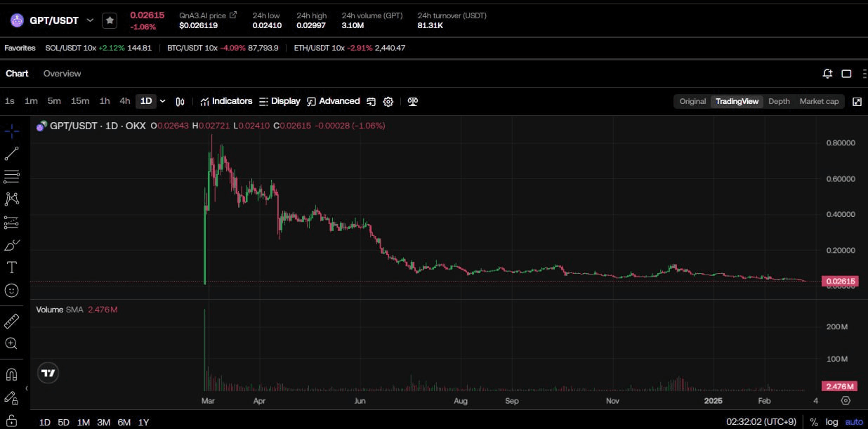Expand the GPT/USDT pair selector
This screenshot has height=429, width=868.
90,20
